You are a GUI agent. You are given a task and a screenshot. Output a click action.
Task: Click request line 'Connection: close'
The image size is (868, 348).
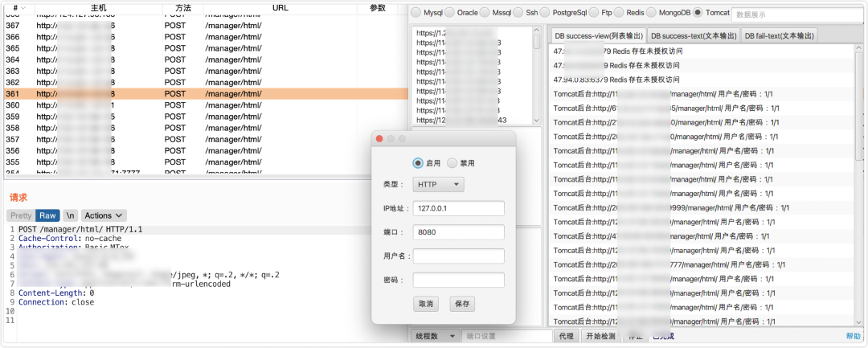pyautogui.click(x=56, y=302)
